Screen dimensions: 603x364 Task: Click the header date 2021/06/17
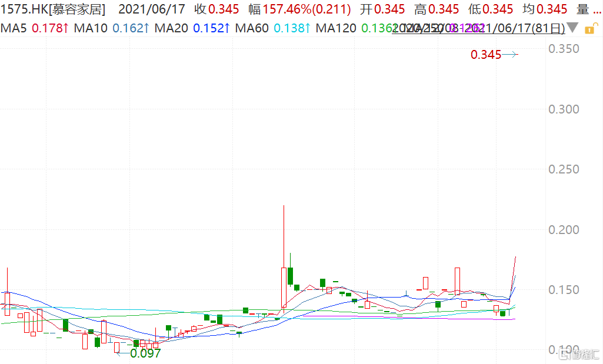click(x=152, y=9)
